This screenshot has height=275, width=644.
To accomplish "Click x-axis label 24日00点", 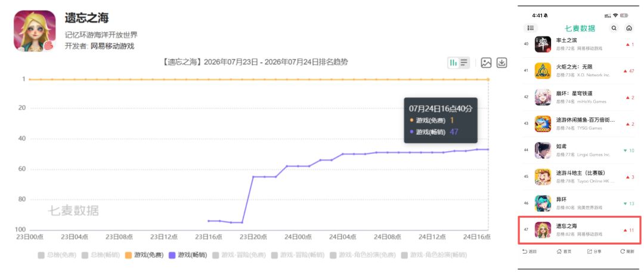I will coord(298,237).
